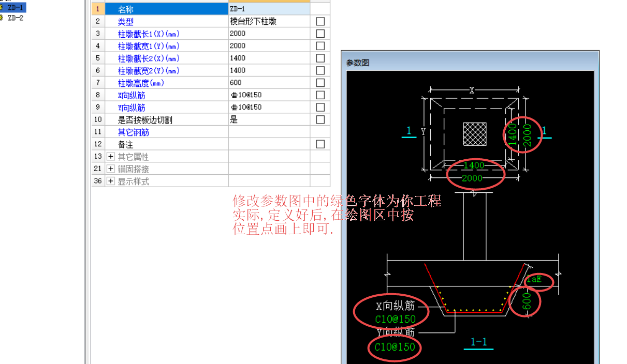Viewport: 627px width, 364px height.
Task: Select ZD-1 in the component list
Action: [15, 8]
